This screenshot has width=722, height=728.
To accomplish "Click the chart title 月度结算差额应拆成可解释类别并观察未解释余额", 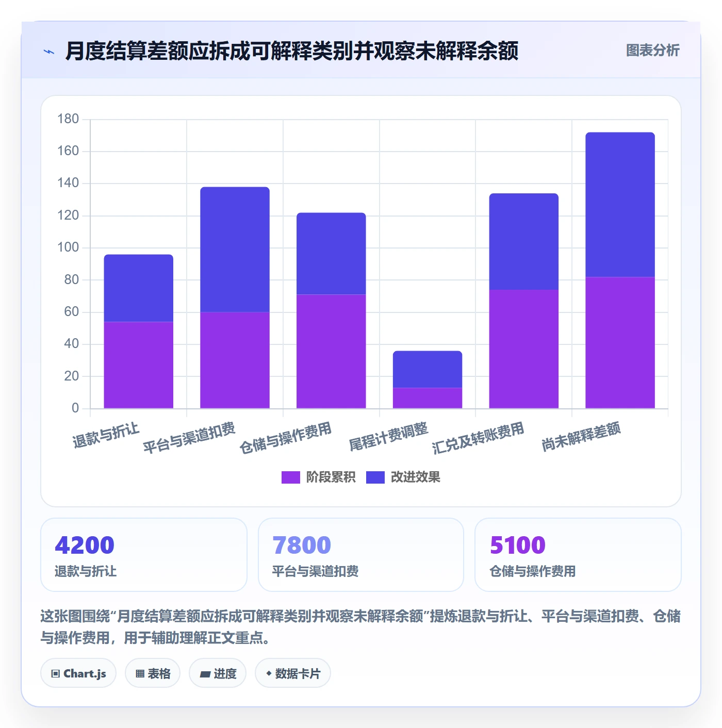I will [292, 51].
